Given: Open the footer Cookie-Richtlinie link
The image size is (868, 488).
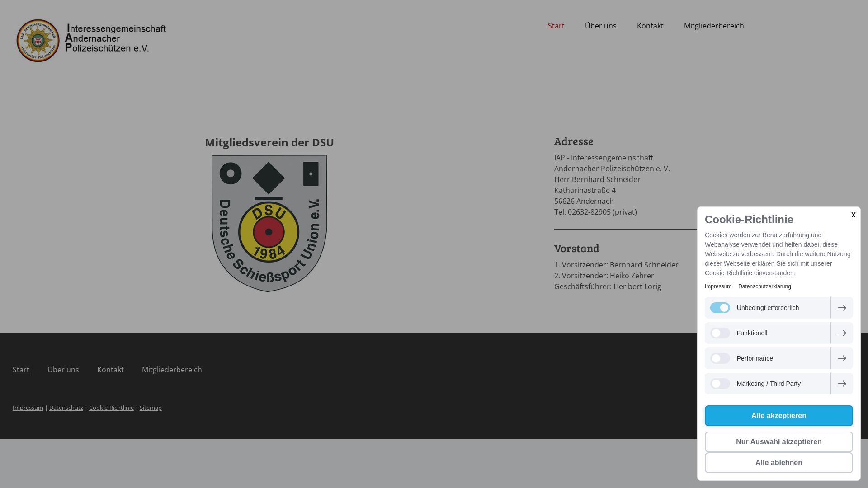Looking at the screenshot, I should (x=111, y=408).
